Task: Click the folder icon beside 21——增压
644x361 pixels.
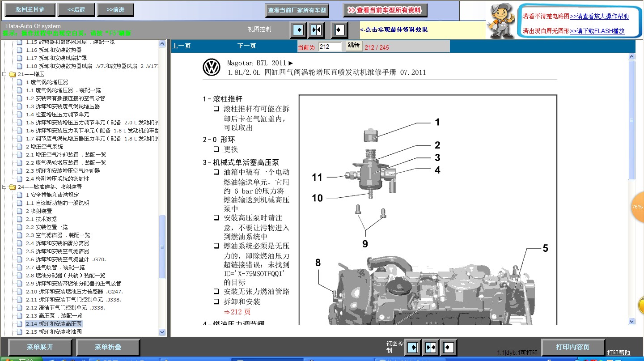Action: click(x=13, y=74)
